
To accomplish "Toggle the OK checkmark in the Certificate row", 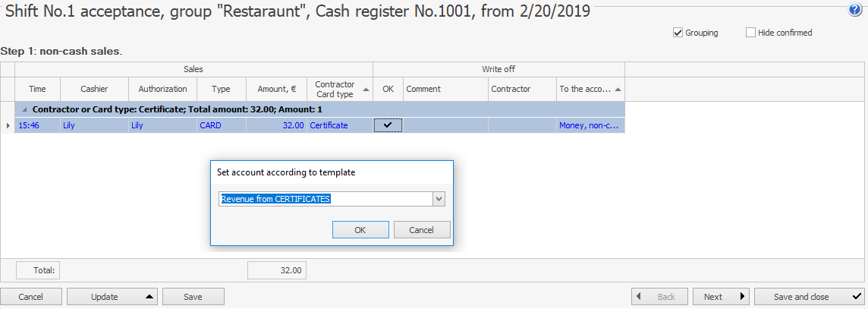I will pos(388,125).
